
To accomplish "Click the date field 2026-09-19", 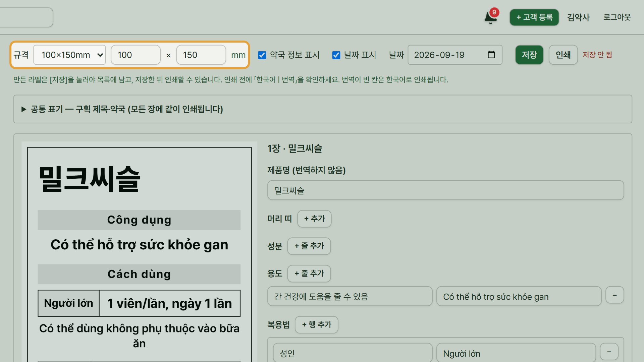I will [455, 55].
